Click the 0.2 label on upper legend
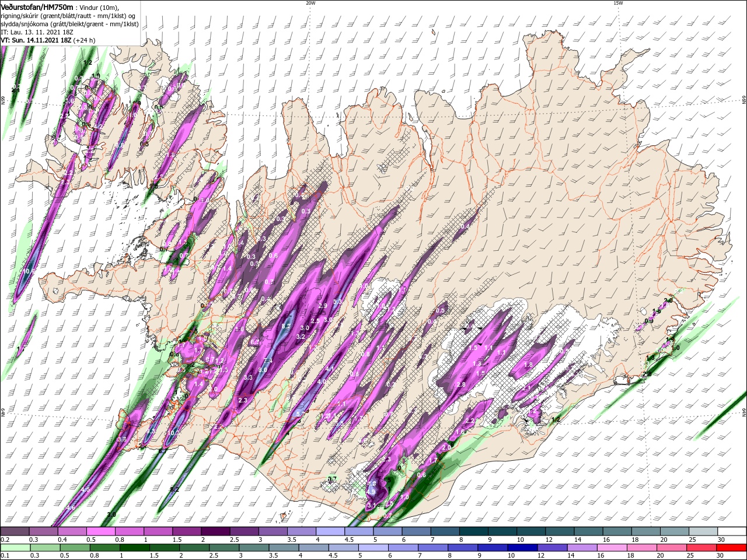Viewport: 747px width, 560px height. pos(5,540)
